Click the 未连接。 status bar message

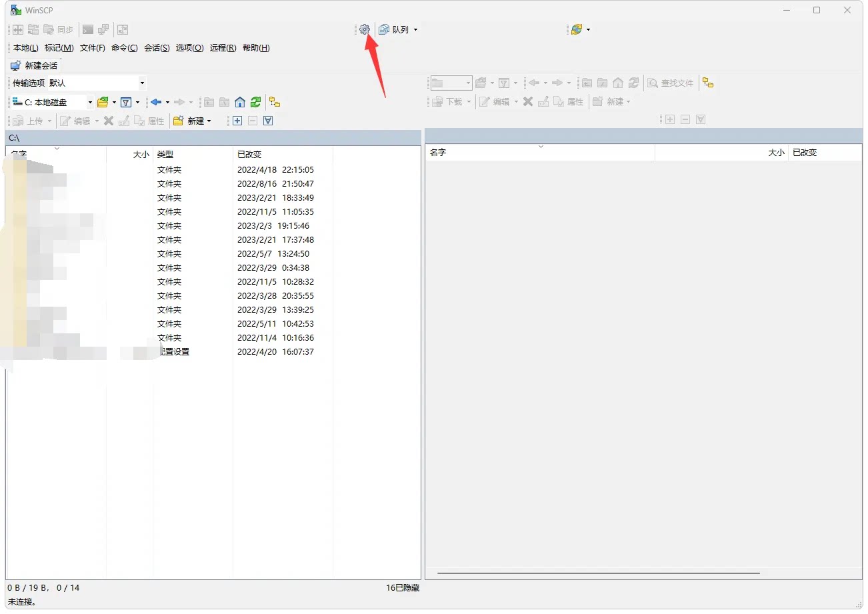(x=22, y=602)
